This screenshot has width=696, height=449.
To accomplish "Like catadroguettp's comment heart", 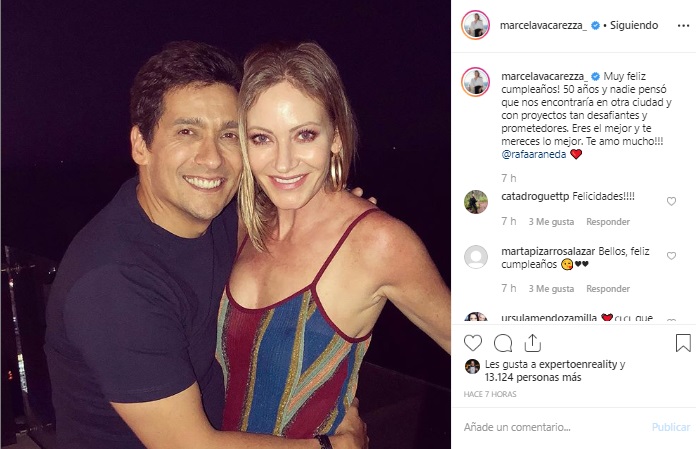I will [x=671, y=201].
